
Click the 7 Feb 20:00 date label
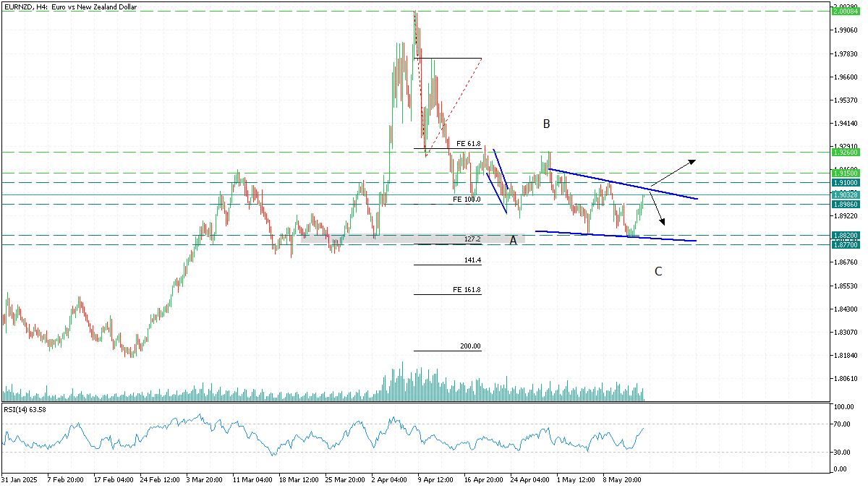(67, 480)
